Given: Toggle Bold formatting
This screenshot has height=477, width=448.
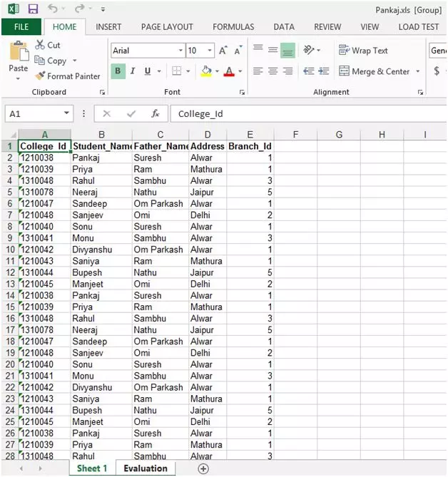Looking at the screenshot, I should coord(118,71).
